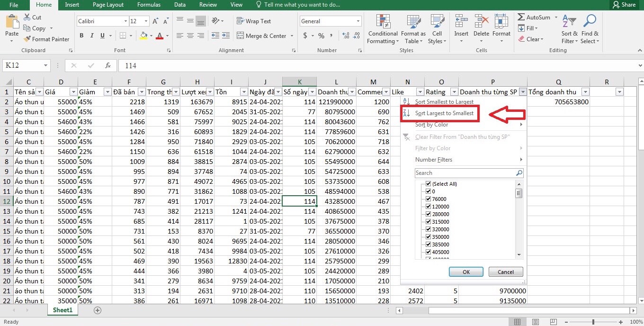Click the Wrap Text icon
644x326 pixels.
click(240, 21)
